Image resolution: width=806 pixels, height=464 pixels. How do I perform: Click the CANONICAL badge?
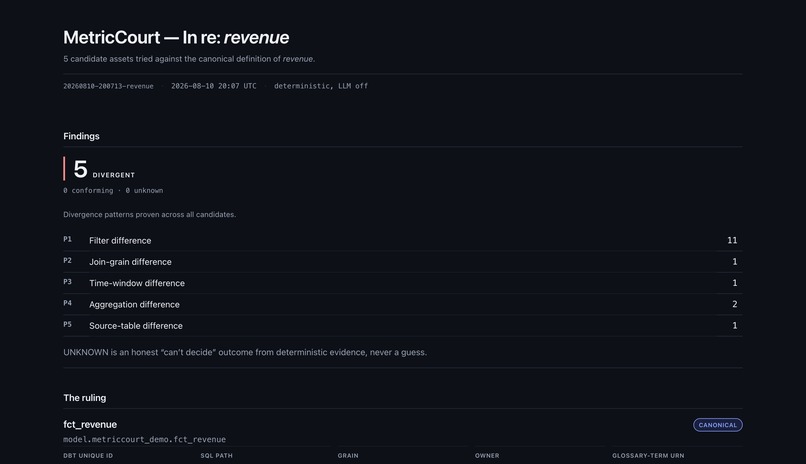click(718, 425)
